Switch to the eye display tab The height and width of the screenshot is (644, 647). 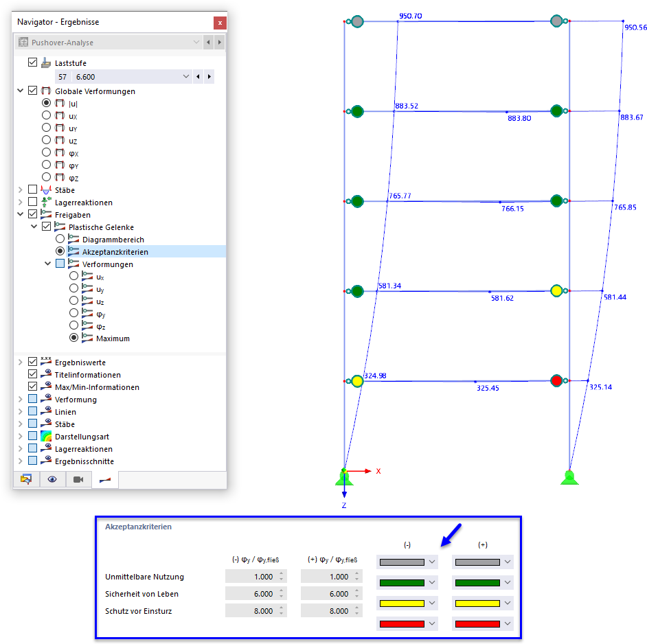pos(52,479)
